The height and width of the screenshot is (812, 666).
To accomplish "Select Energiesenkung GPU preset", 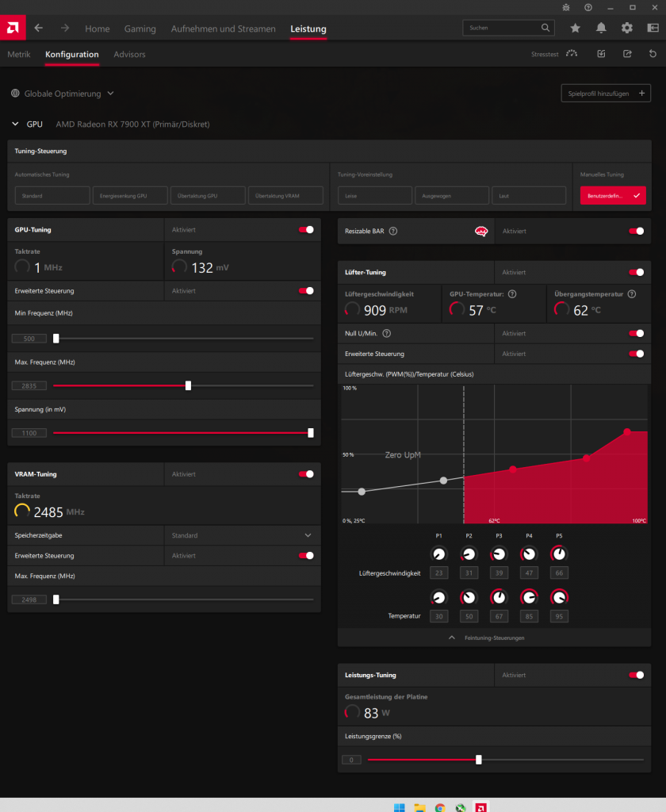I will [130, 196].
